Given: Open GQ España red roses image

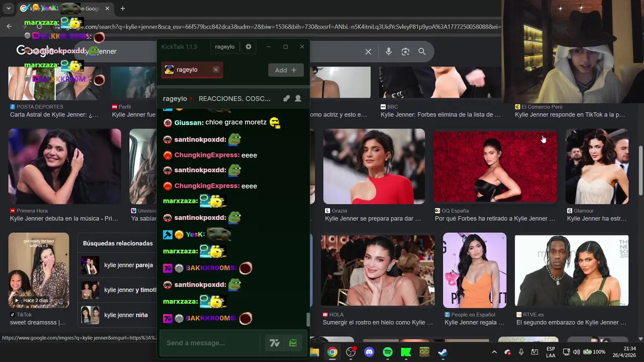Looking at the screenshot, I should [495, 166].
